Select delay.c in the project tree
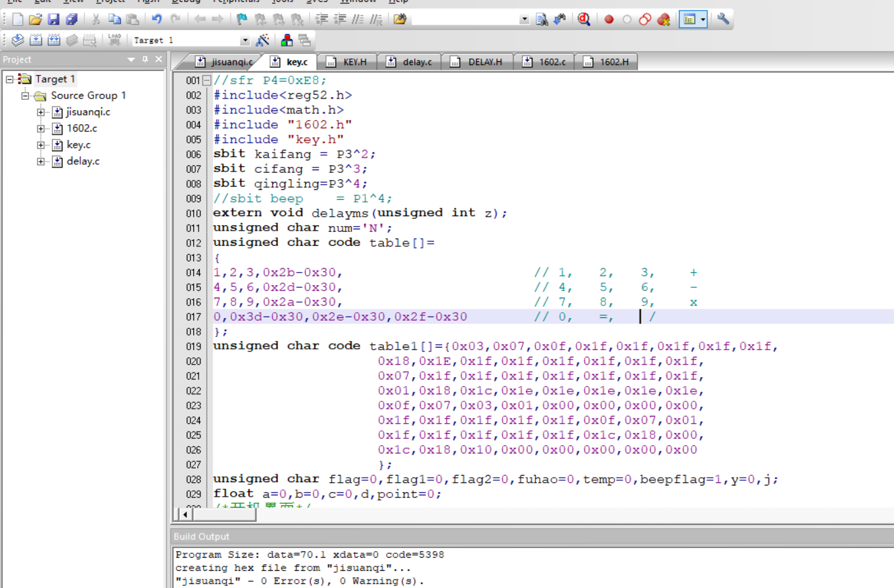Screen dimensions: 894x588 83,162
